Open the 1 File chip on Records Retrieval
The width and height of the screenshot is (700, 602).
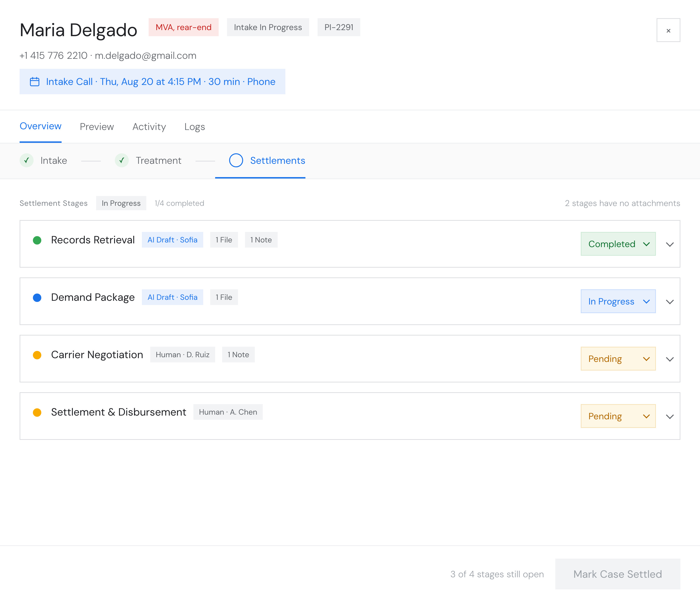click(224, 240)
